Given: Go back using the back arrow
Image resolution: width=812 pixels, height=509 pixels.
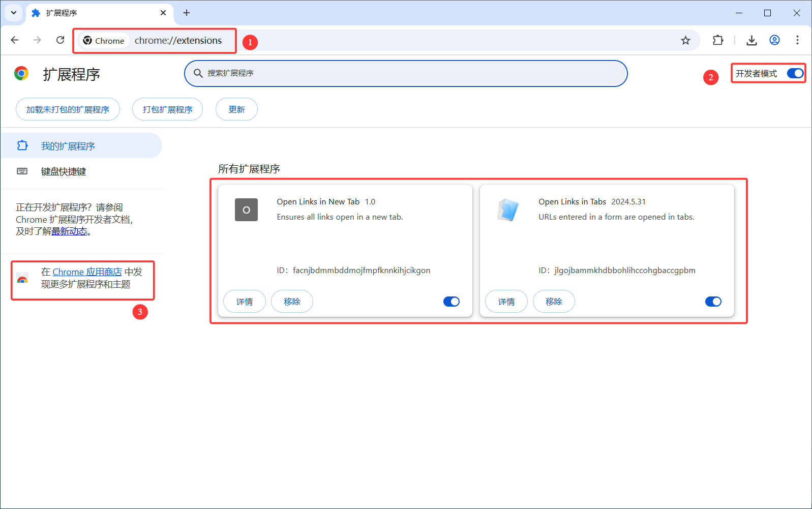Looking at the screenshot, I should pyautogui.click(x=15, y=40).
